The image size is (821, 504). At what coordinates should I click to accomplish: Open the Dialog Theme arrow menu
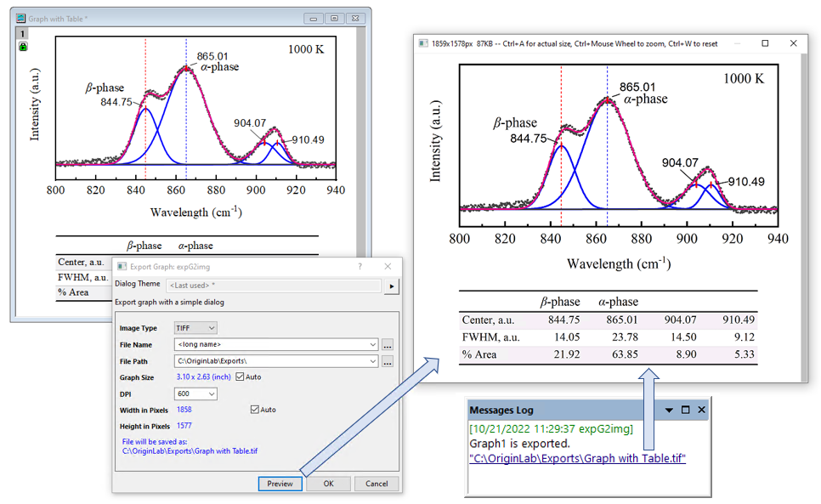392,286
